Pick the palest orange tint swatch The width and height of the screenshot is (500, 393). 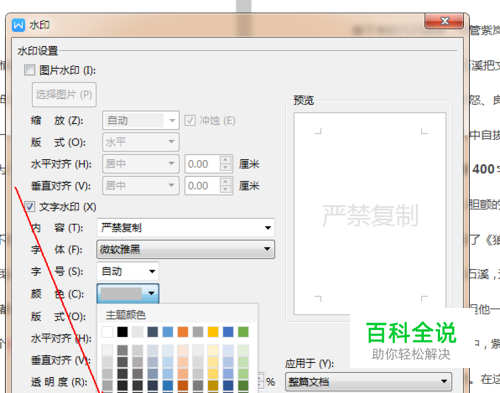183,350
